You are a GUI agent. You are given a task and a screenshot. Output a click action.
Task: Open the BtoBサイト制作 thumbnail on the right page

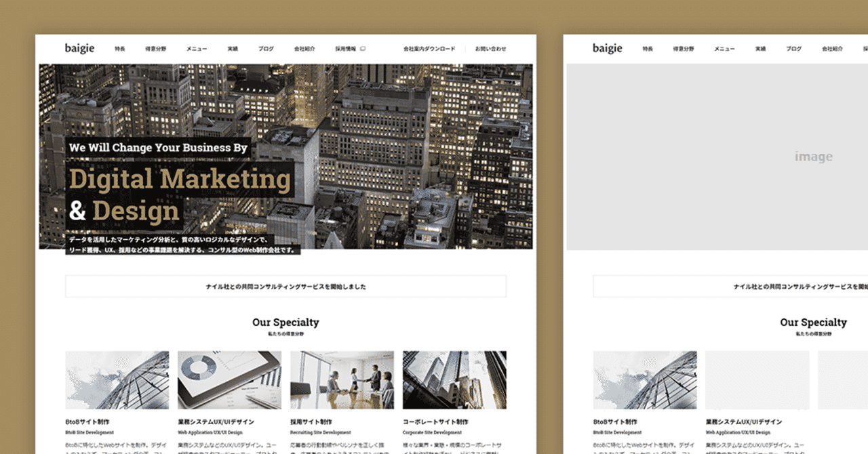click(645, 379)
